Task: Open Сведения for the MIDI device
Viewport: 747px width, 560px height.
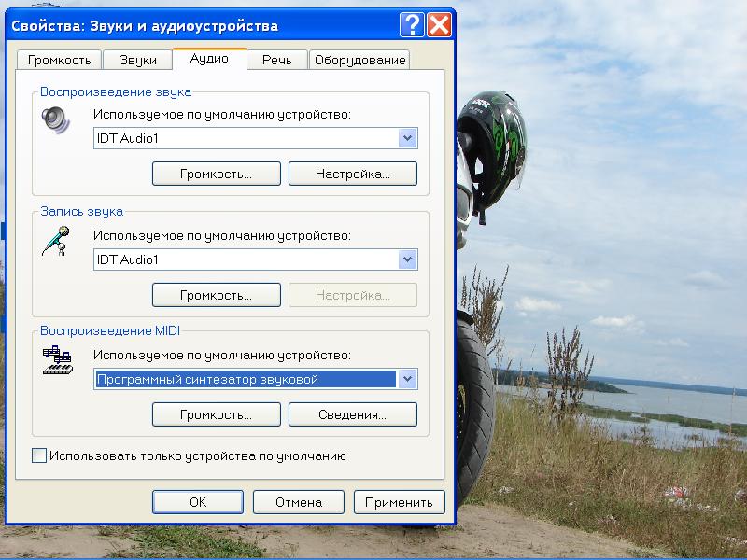Action: (x=353, y=414)
